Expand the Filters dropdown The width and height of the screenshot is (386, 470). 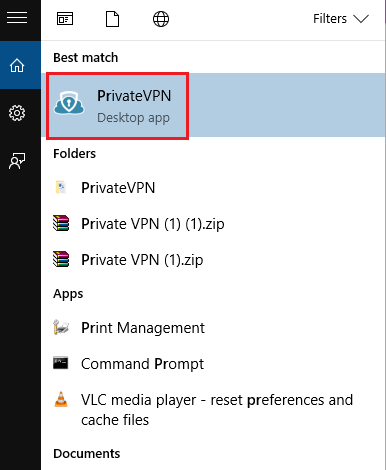341,19
